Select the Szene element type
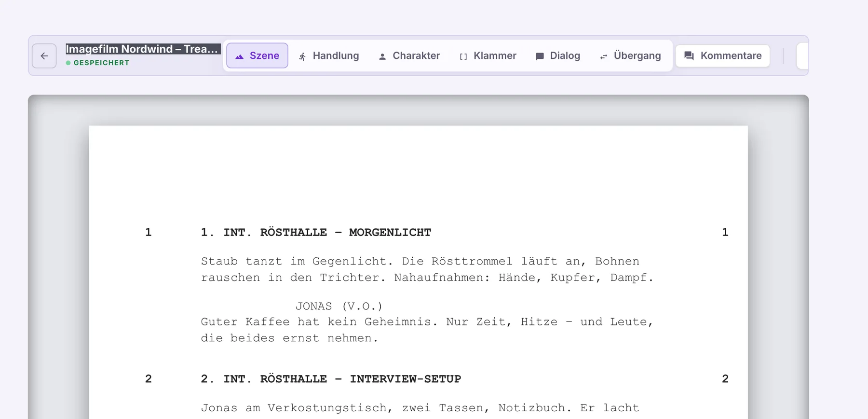The width and height of the screenshot is (868, 419). coord(257,56)
